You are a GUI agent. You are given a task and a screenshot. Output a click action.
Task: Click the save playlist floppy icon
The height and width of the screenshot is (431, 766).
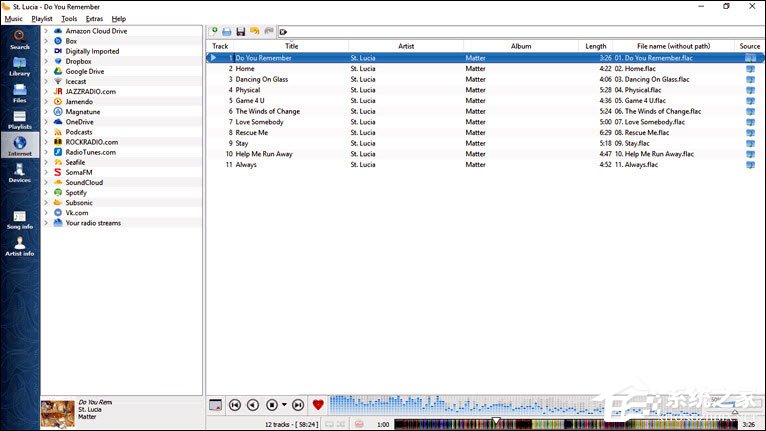[x=241, y=32]
